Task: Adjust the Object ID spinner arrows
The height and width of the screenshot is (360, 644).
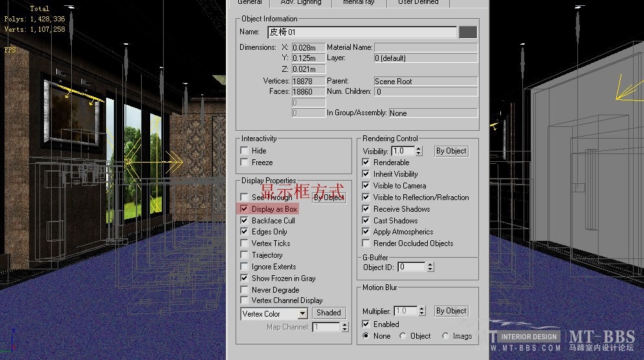Action: tap(430, 267)
